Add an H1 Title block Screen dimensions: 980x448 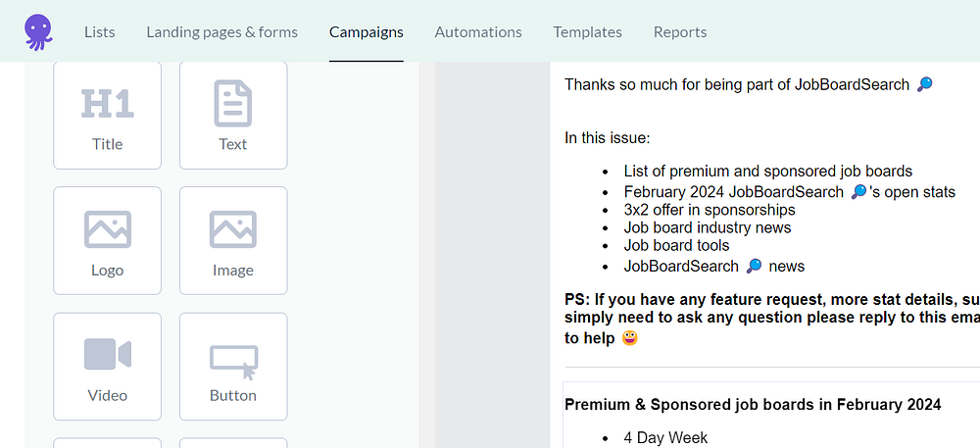click(107, 116)
